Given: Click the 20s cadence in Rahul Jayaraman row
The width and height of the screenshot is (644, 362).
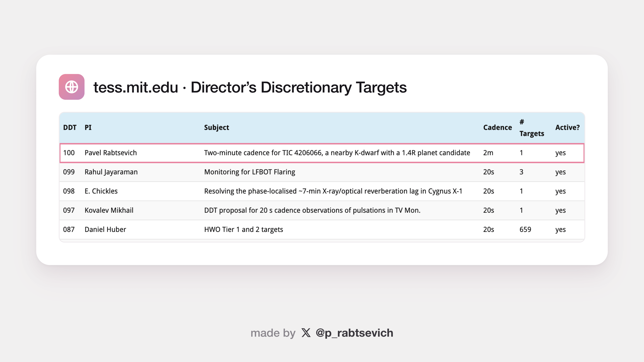Looking at the screenshot, I should (x=488, y=172).
